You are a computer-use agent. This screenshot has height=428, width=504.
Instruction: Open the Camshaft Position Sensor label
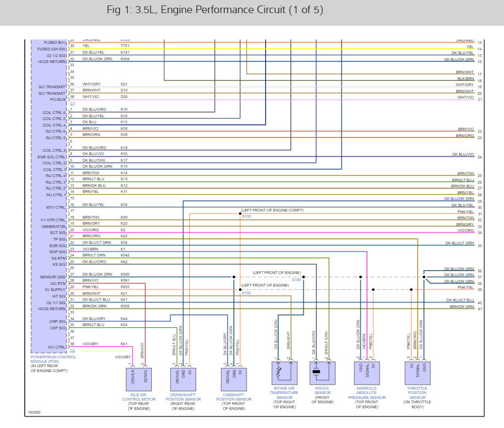click(x=234, y=397)
